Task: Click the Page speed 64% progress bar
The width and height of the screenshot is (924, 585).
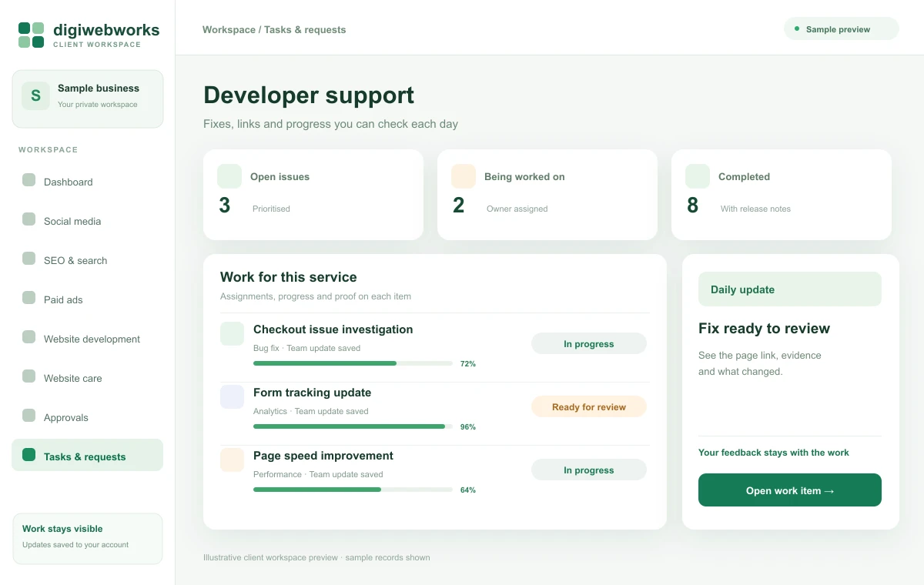Action: [353, 490]
